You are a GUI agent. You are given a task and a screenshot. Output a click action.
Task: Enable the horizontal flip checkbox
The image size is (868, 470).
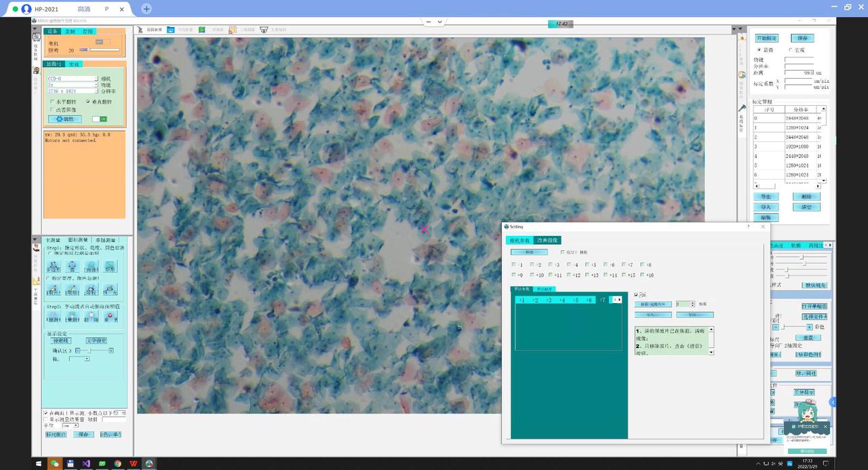[53, 102]
